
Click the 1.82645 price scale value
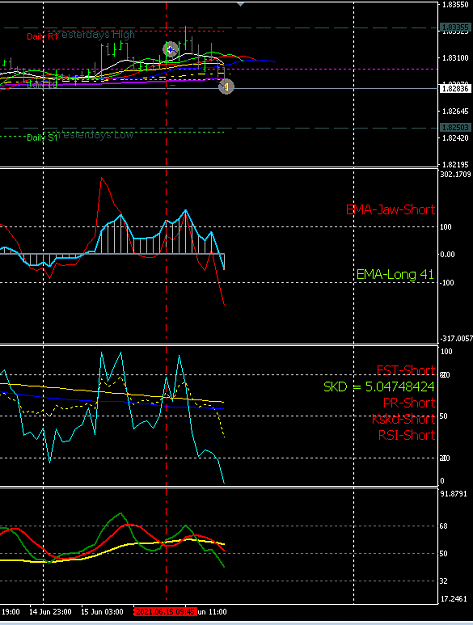tap(455, 111)
